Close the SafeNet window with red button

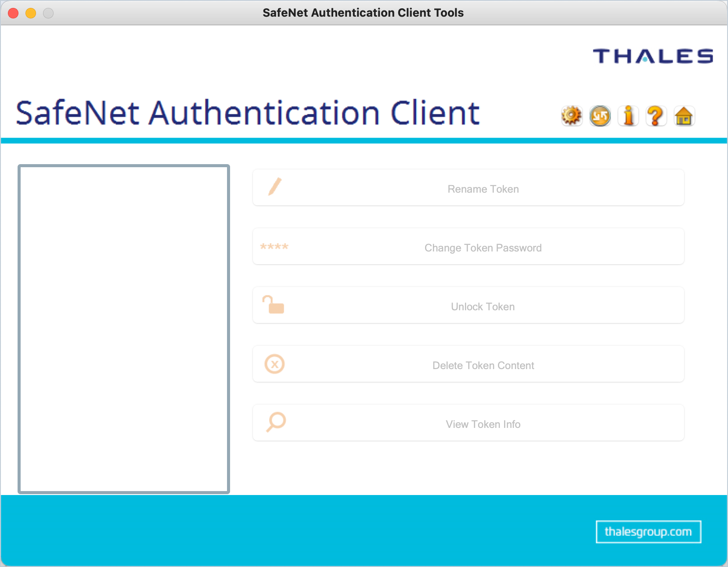tap(13, 13)
